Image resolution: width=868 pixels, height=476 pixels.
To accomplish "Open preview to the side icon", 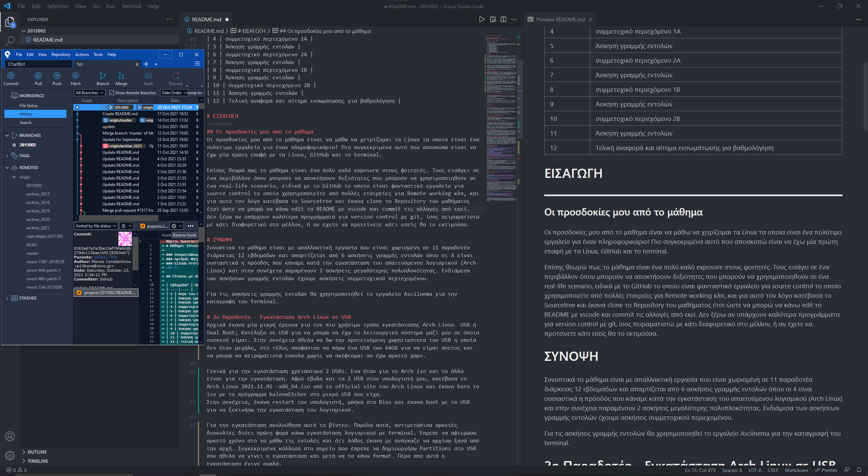I will pos(493,19).
